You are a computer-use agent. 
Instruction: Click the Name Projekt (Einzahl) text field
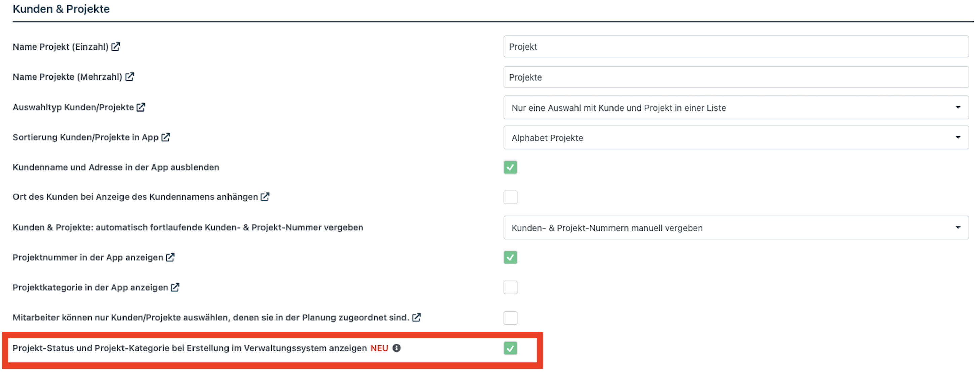[736, 47]
